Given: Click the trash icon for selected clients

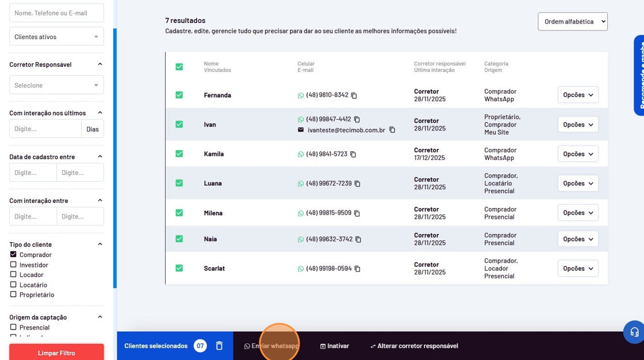Looking at the screenshot, I should pyautogui.click(x=219, y=346).
